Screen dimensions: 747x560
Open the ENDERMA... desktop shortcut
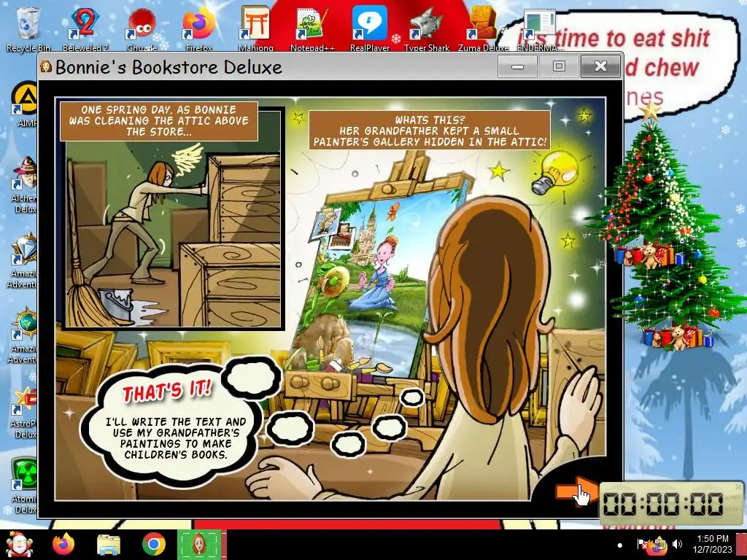click(x=540, y=28)
